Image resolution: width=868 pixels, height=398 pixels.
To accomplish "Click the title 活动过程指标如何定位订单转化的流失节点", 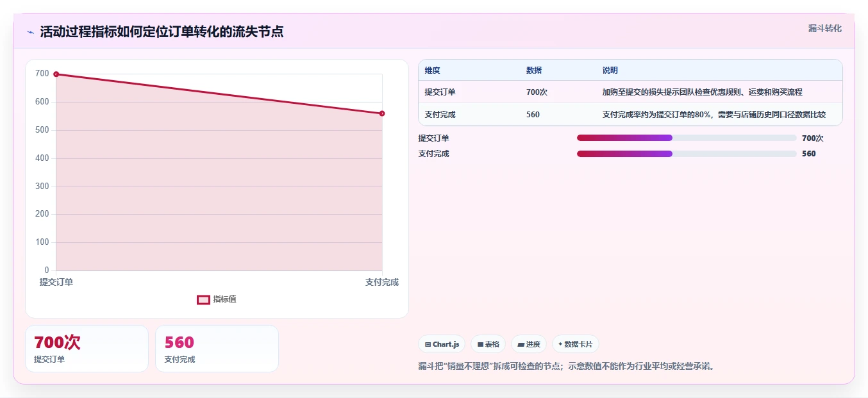I will tap(162, 32).
